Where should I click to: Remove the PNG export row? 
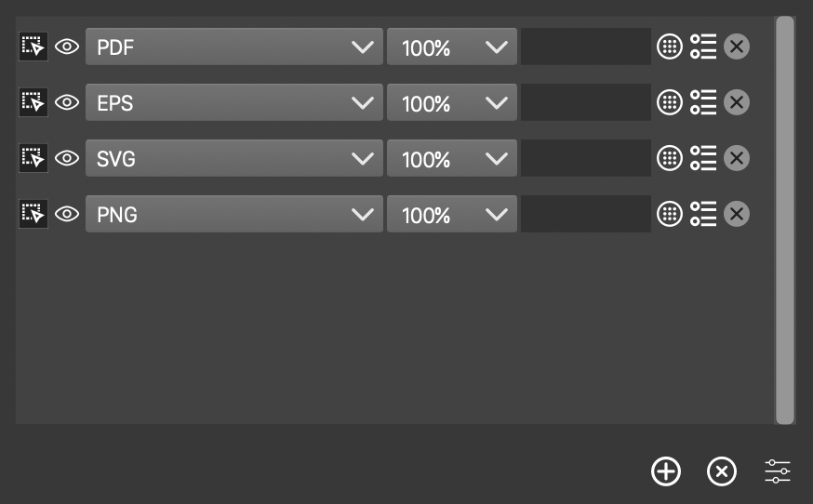[x=737, y=214]
